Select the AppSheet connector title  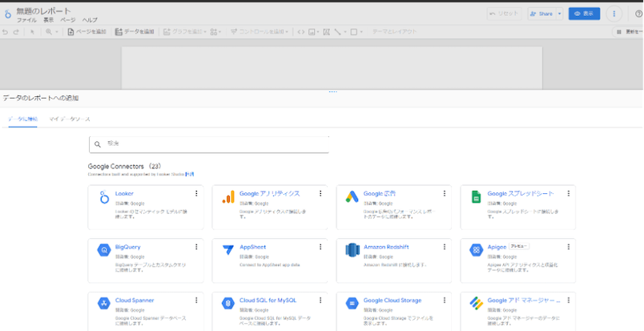252,247
